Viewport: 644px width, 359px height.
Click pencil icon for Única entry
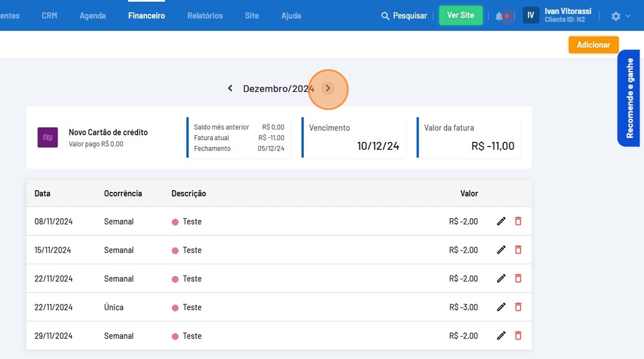(501, 307)
